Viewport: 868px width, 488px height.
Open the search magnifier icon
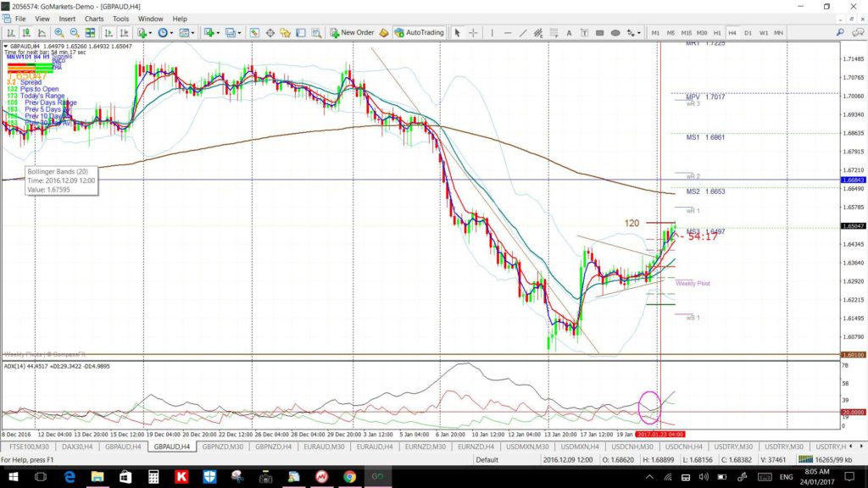[x=840, y=33]
